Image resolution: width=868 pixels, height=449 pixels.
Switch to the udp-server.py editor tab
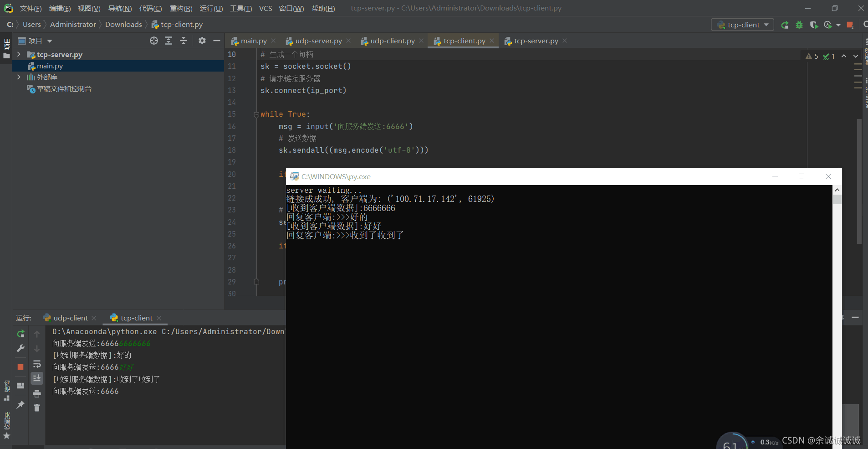pos(318,41)
